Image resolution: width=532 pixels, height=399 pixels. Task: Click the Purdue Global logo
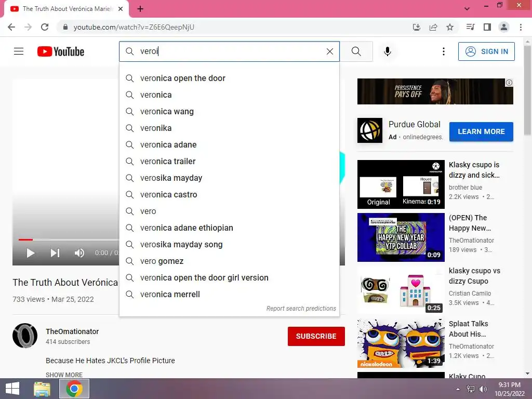coord(370,130)
